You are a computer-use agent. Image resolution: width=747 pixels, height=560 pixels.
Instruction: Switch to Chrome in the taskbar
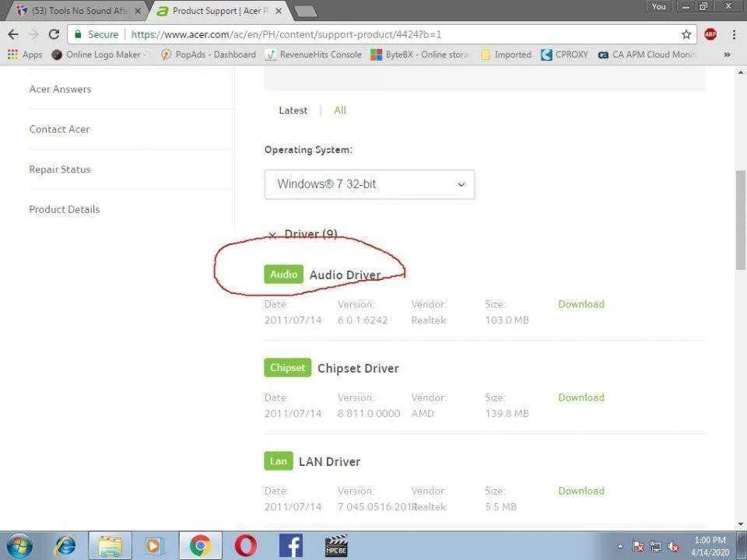200,546
